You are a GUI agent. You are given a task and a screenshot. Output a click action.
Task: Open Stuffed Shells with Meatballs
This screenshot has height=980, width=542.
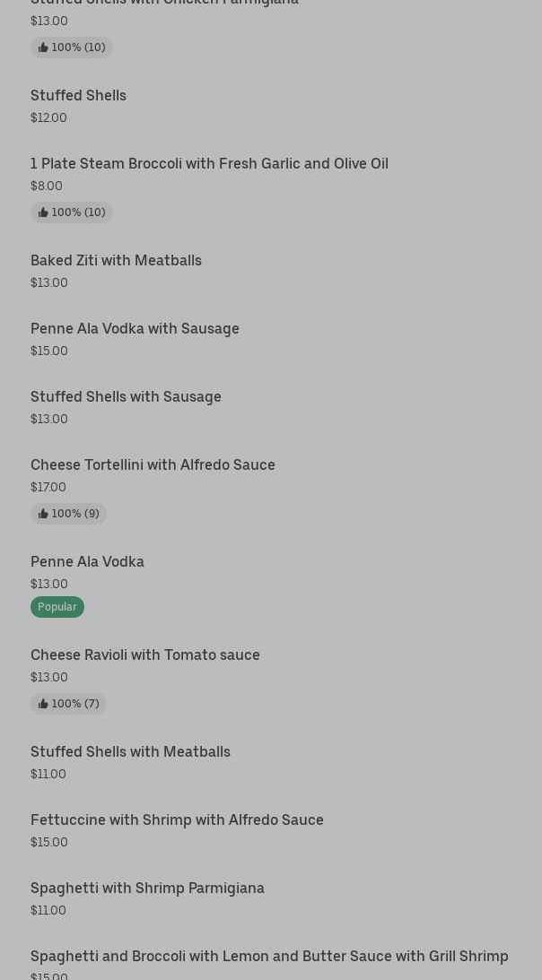pos(130,751)
